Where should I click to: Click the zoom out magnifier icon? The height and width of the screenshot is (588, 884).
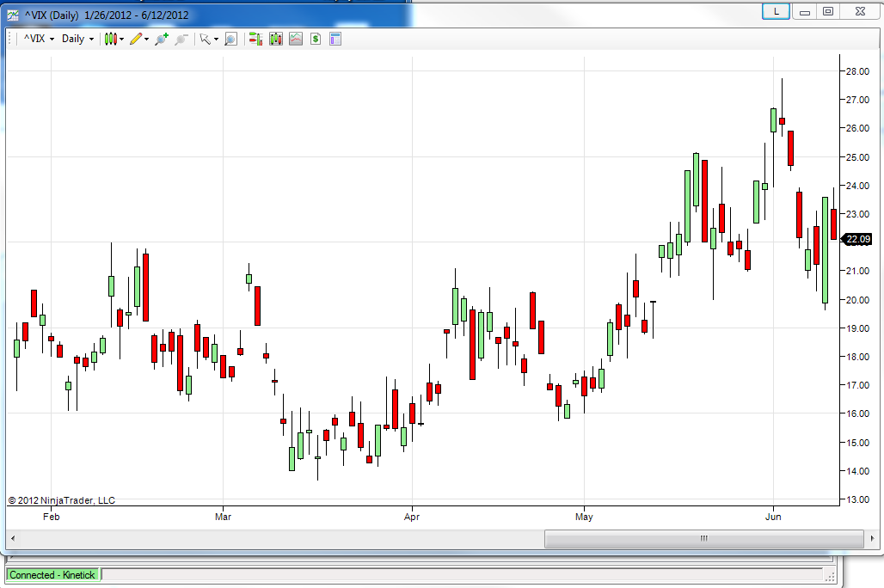click(181, 39)
